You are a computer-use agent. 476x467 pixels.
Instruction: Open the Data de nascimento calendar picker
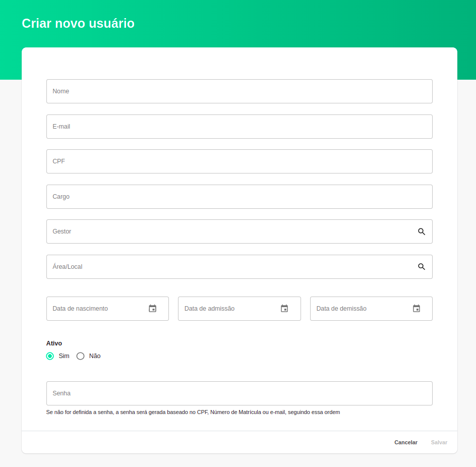coord(153,308)
